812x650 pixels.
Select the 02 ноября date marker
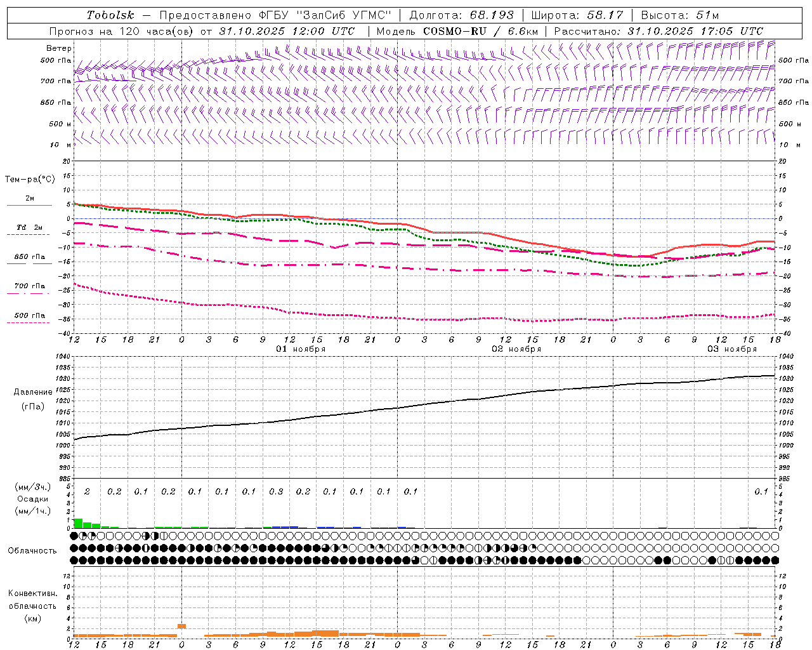(x=516, y=349)
